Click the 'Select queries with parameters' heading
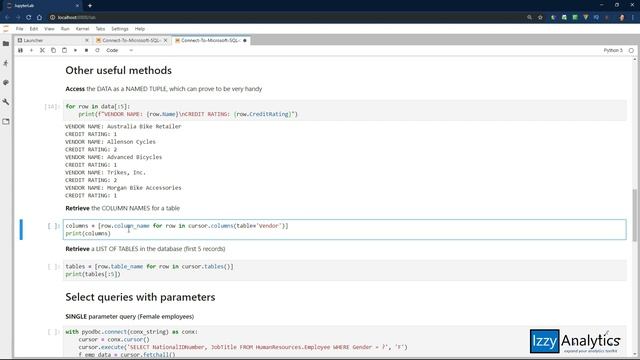 [140, 297]
